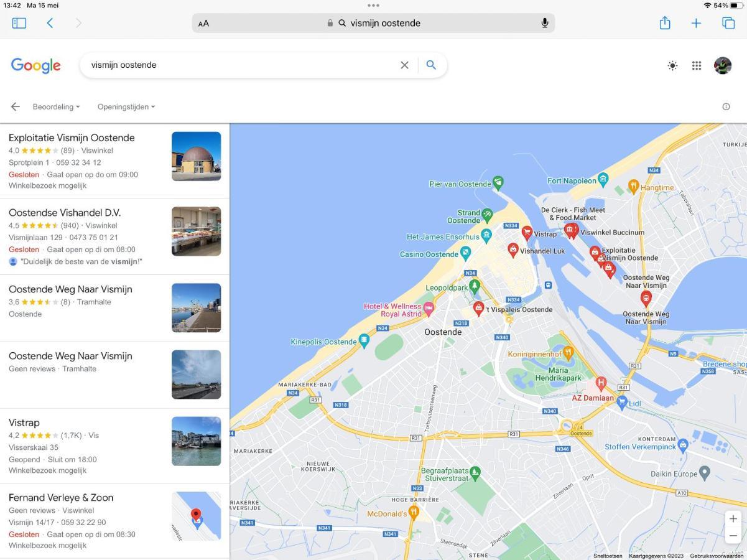Click the Leopoldpark marker

click(475, 286)
